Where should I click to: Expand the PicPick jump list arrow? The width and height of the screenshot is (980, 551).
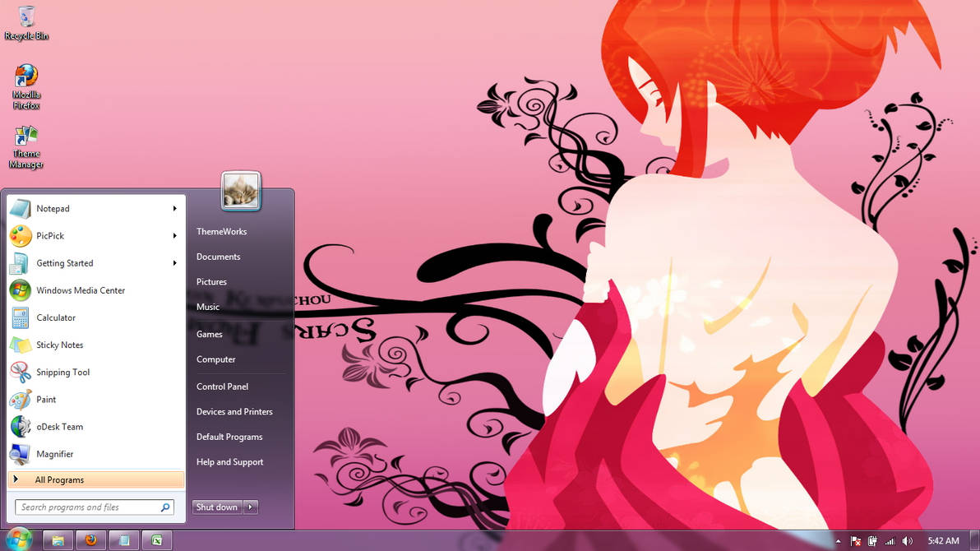point(175,236)
